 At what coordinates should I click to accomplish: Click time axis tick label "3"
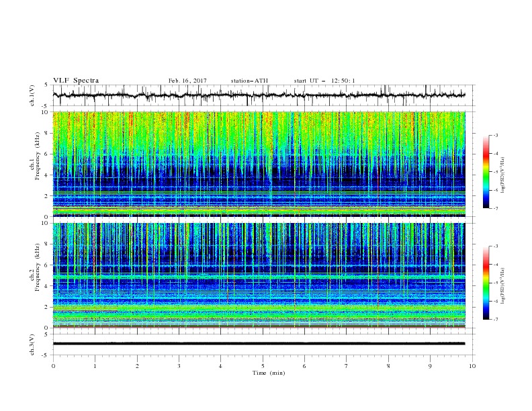179,366
